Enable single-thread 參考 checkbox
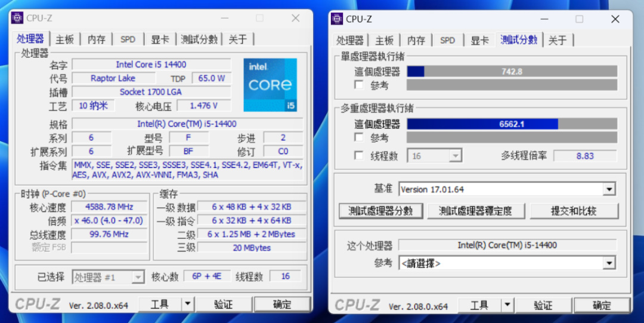Viewport: 644px width, 323px height. 359,85
